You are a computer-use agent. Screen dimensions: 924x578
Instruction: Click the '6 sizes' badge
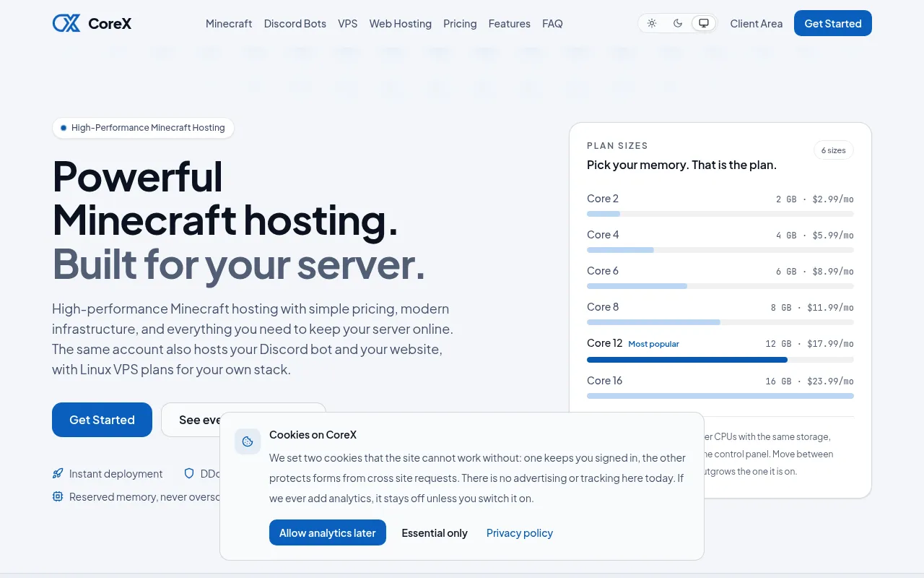[x=834, y=150]
